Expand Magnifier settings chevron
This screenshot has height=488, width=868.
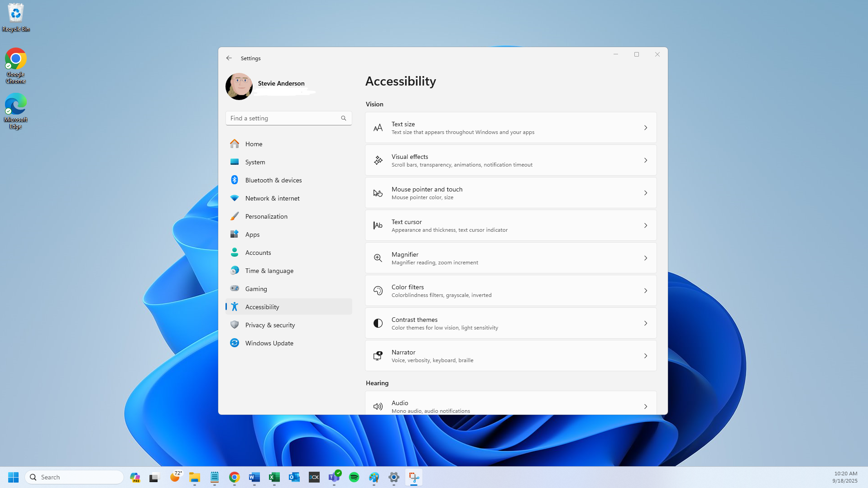tap(646, 258)
